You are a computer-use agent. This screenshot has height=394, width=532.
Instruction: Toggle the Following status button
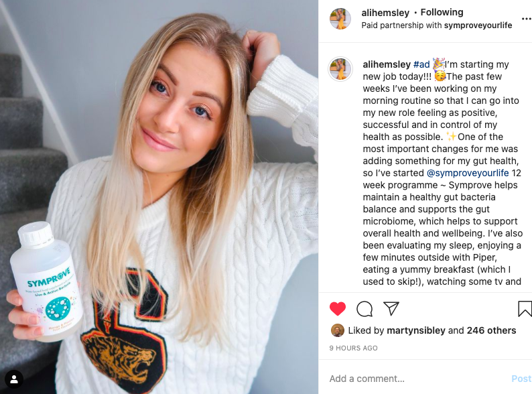pyautogui.click(x=442, y=12)
